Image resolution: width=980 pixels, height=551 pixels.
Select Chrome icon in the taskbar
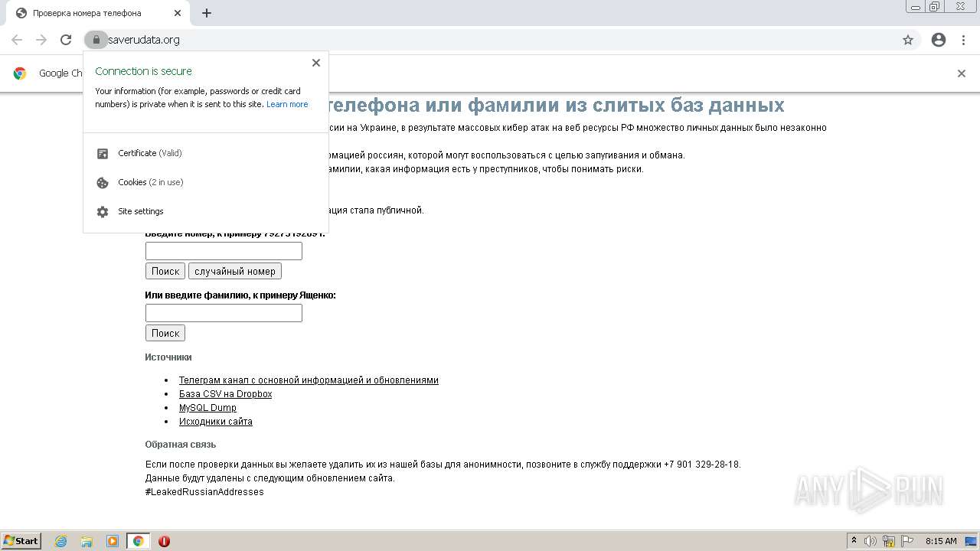tap(138, 541)
